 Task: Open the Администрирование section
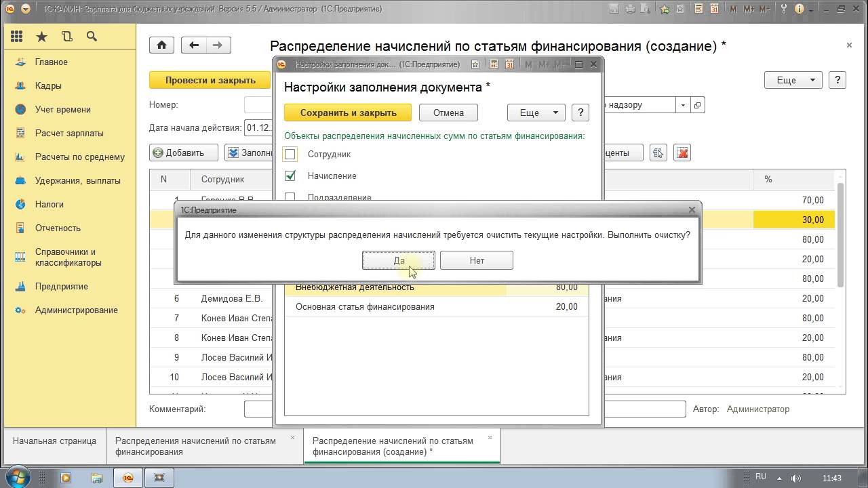pyautogui.click(x=76, y=310)
